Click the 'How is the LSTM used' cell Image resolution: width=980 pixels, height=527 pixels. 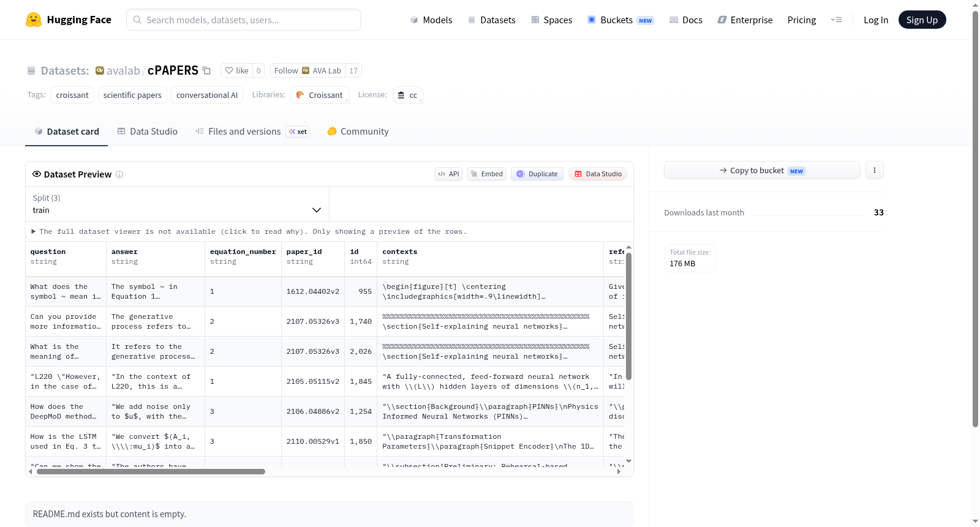point(66,441)
